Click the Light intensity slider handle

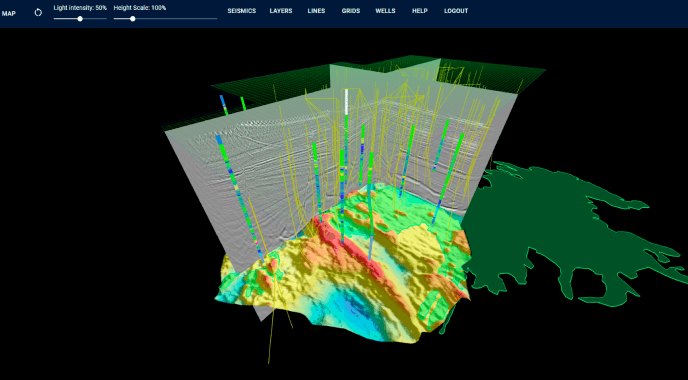80,19
